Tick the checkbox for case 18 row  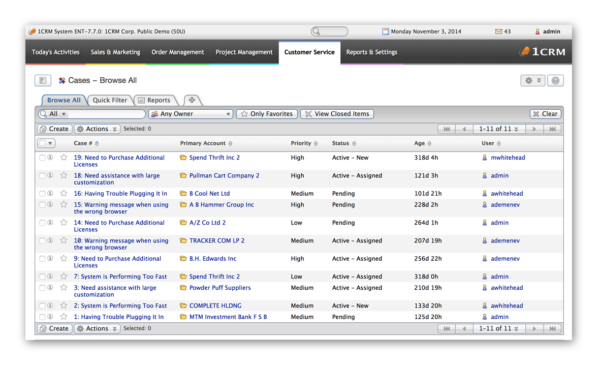click(x=42, y=175)
